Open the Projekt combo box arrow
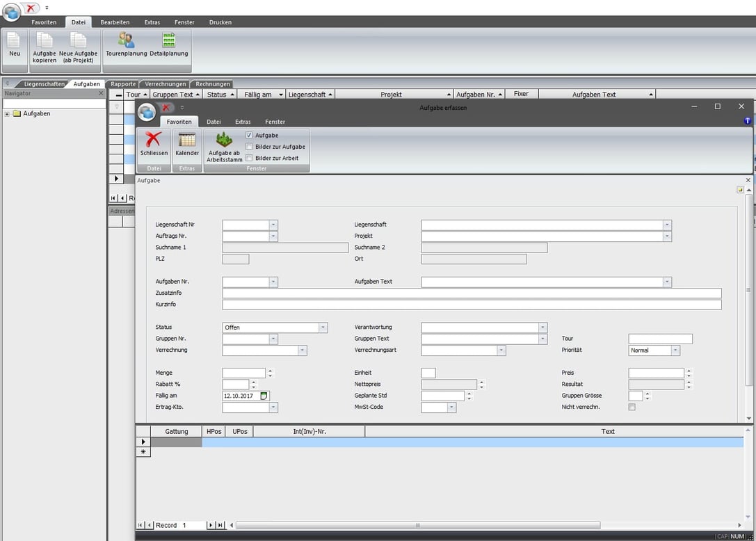The width and height of the screenshot is (756, 541). (667, 236)
